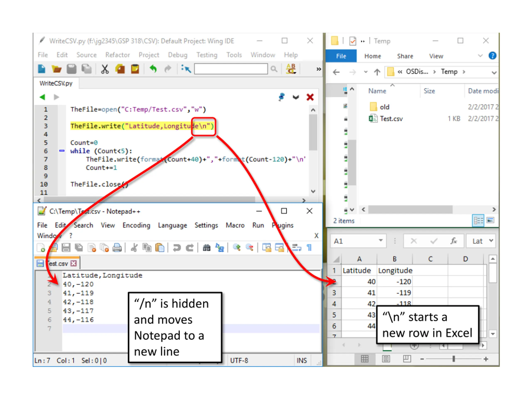Click the New File icon in Wing IDE toolbar
This screenshot has height=399, width=532.
pyautogui.click(x=42, y=69)
